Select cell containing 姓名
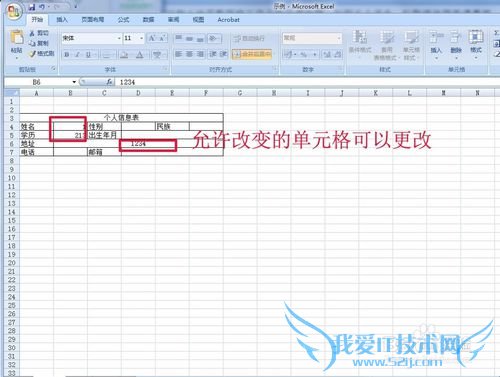 pos(36,126)
